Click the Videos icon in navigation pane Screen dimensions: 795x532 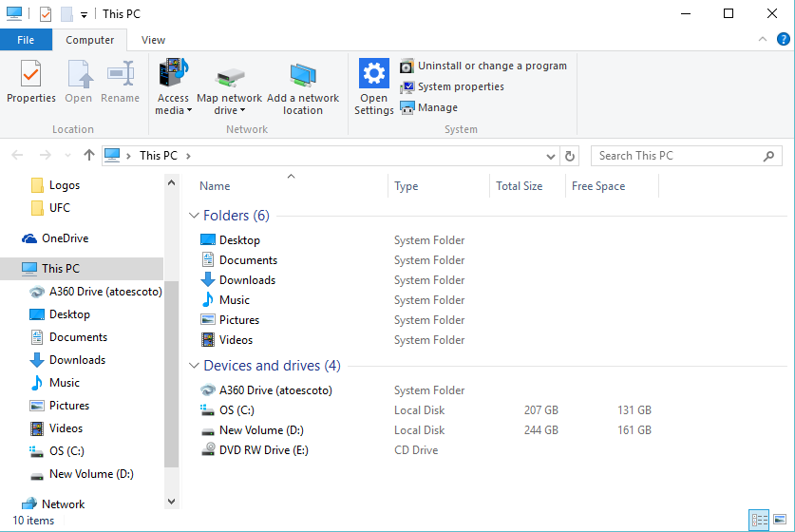(37, 428)
